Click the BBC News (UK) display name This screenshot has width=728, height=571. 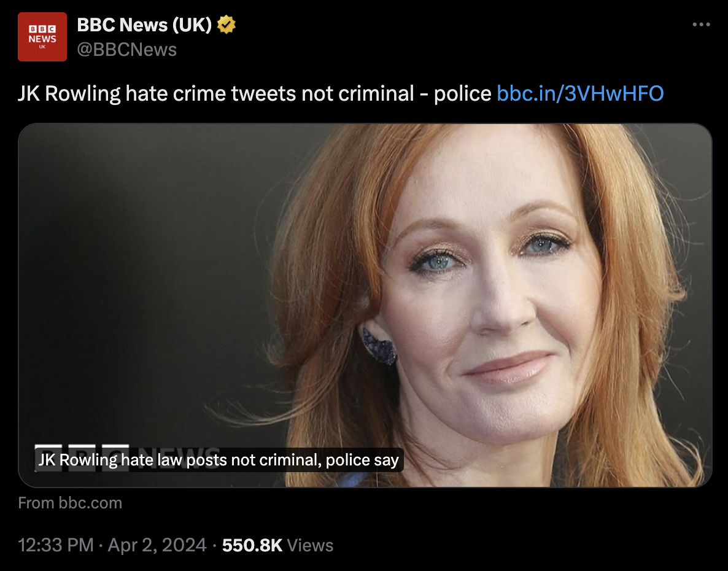(x=144, y=25)
